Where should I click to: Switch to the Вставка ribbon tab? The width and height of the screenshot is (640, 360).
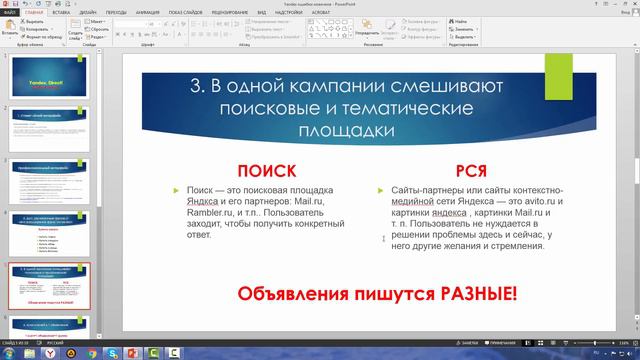[x=61, y=13]
